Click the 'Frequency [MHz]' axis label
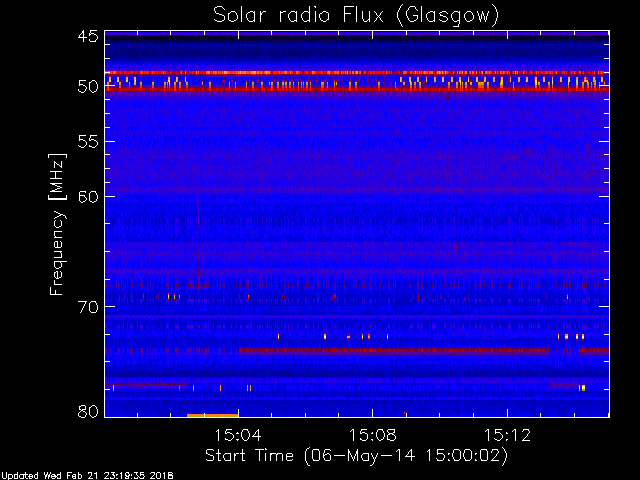The image size is (640, 480). (57, 224)
